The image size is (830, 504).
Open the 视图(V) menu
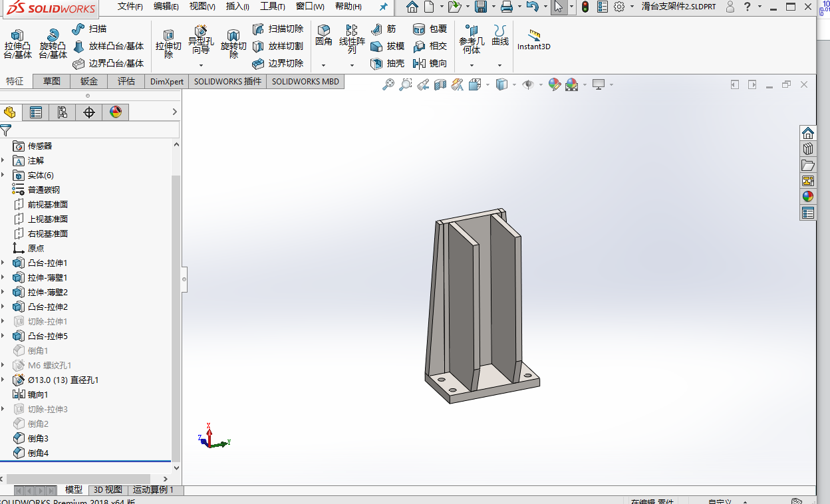click(202, 7)
